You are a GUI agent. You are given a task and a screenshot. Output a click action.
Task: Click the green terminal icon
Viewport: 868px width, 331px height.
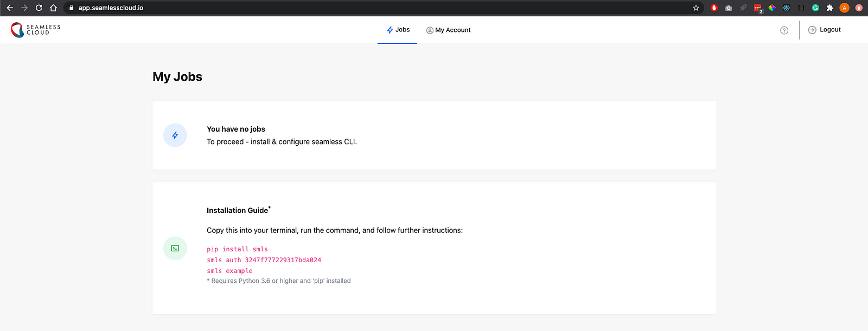click(x=175, y=248)
